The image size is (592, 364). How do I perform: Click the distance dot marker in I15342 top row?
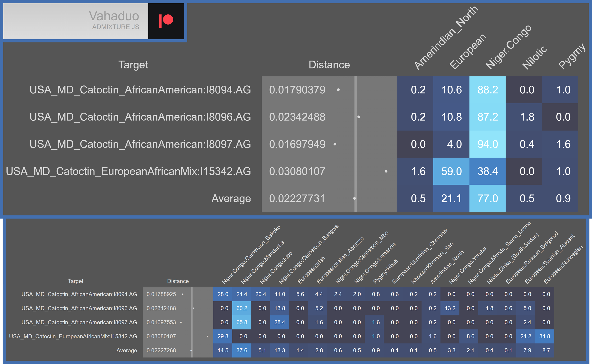coord(386,171)
